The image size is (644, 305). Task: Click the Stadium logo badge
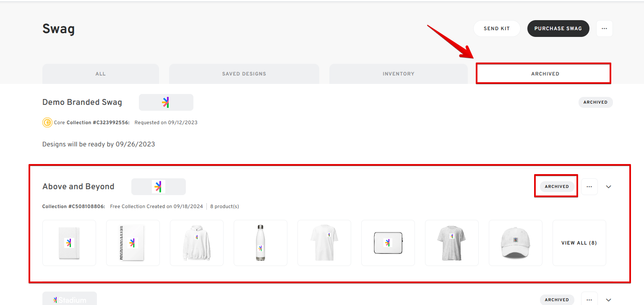pyautogui.click(x=70, y=299)
